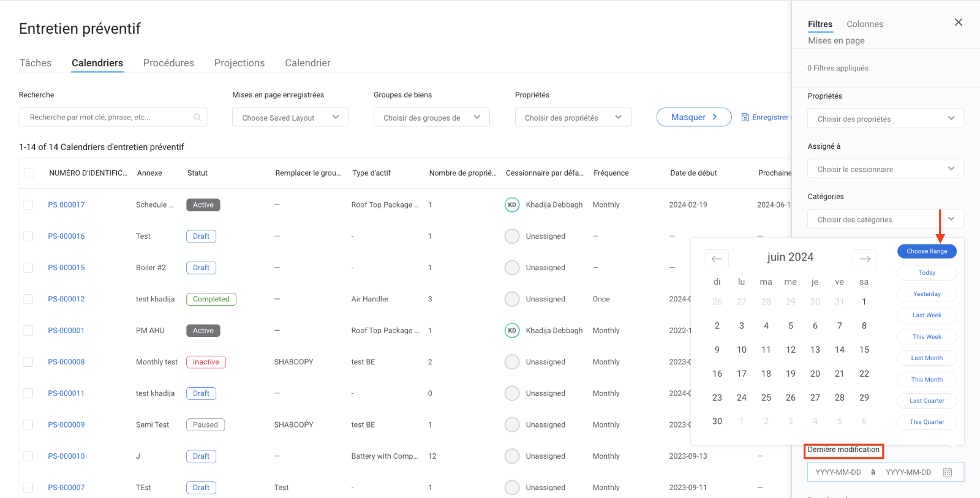Click the Masquer button

pos(693,117)
